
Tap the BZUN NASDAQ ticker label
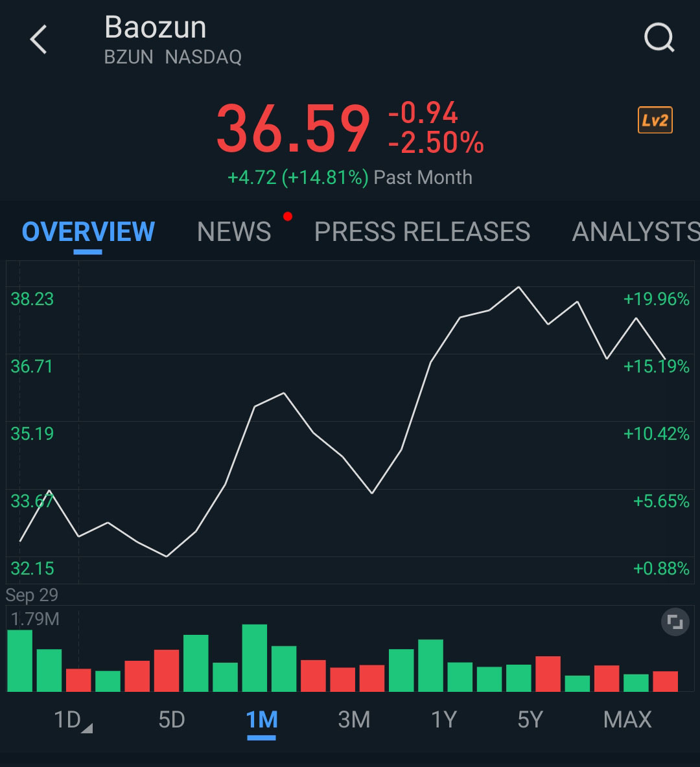click(173, 57)
